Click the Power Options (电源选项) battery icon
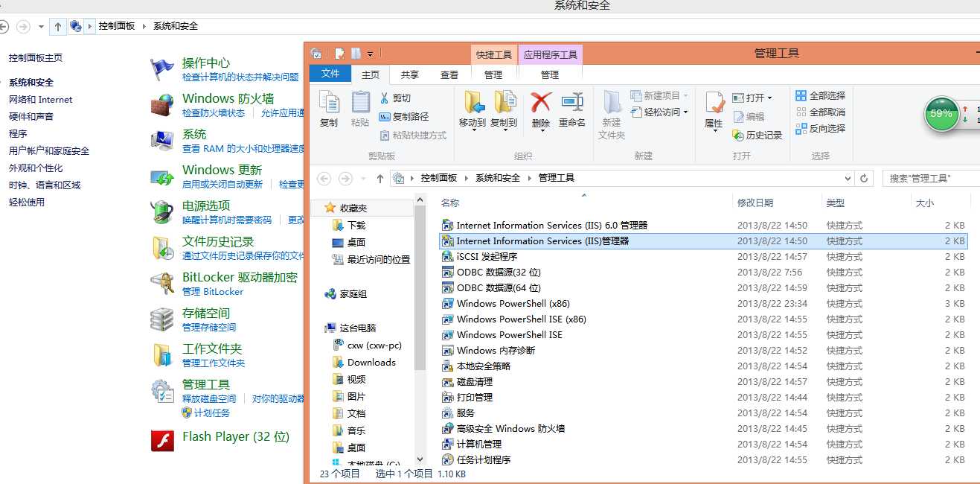 point(162,212)
